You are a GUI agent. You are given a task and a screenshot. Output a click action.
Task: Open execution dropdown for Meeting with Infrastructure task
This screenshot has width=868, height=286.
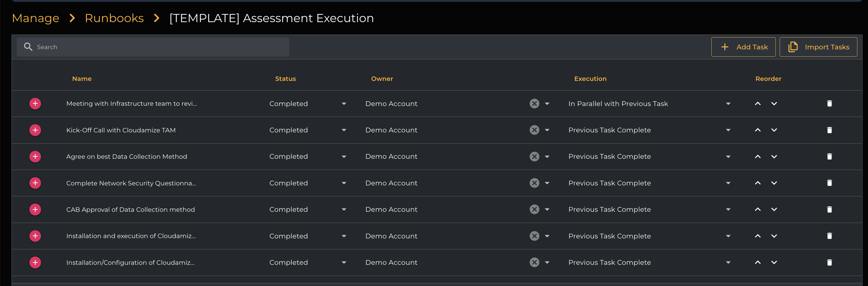728,104
